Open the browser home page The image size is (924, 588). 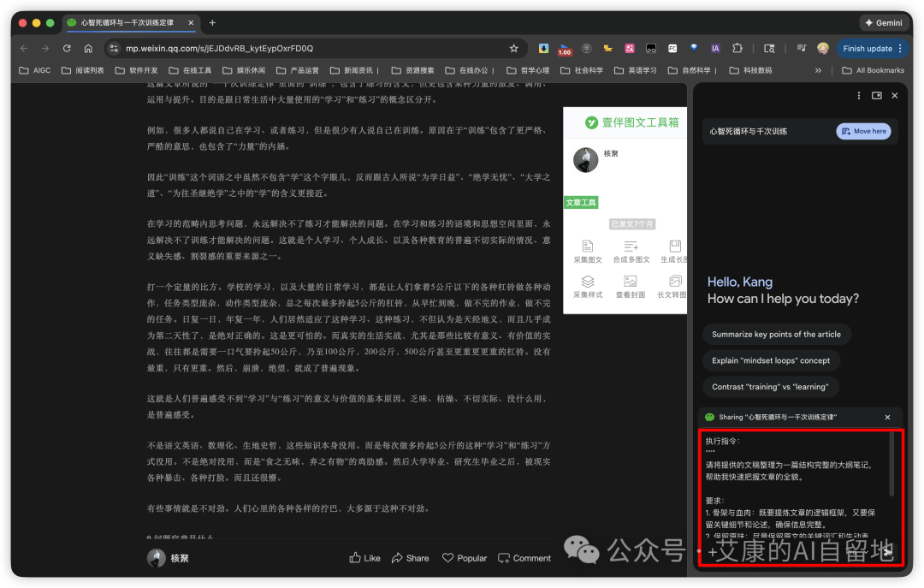click(88, 49)
